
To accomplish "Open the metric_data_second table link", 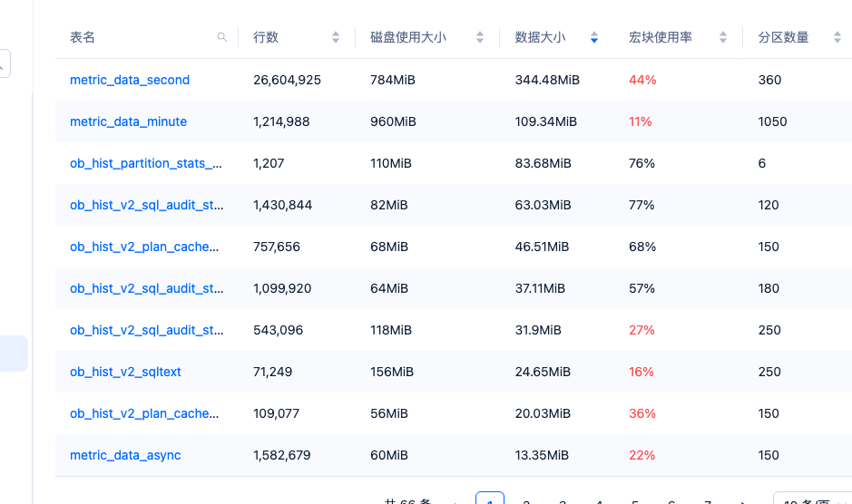I will tap(130, 80).
